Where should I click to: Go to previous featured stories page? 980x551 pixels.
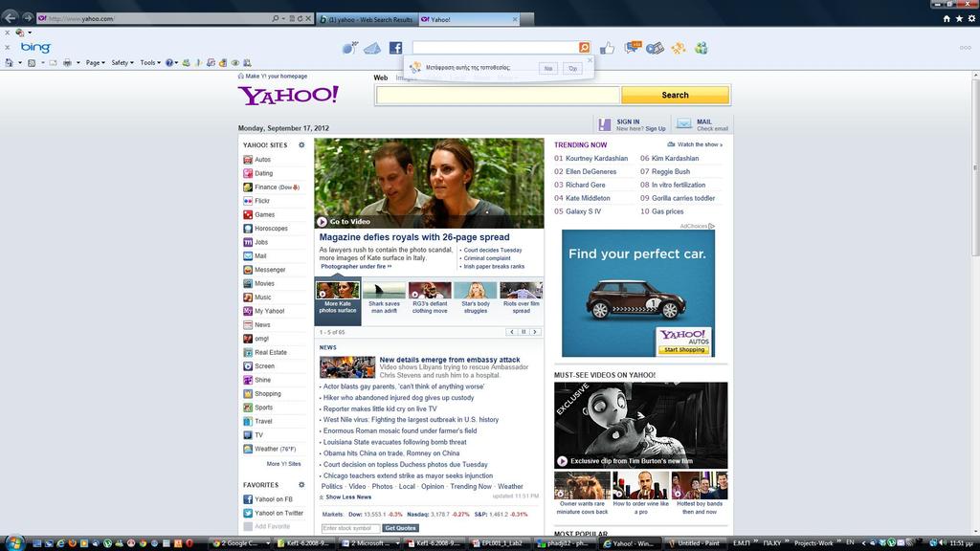coord(512,332)
